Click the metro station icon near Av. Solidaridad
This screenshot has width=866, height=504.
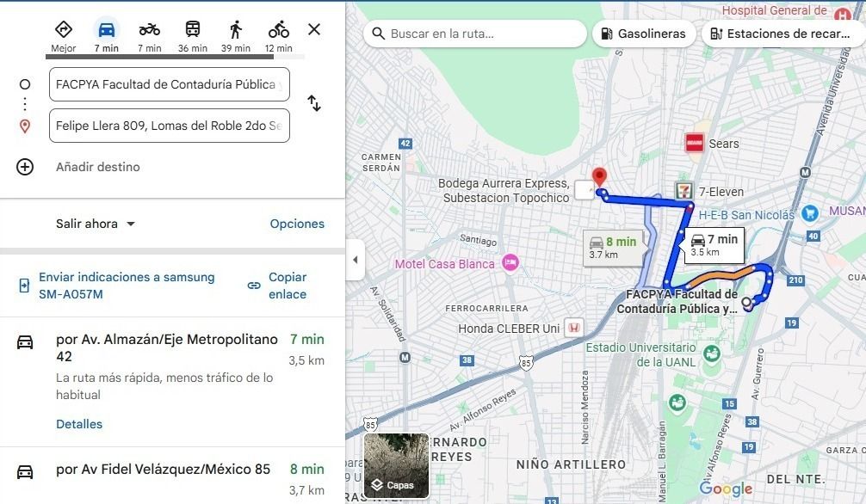click(x=405, y=358)
